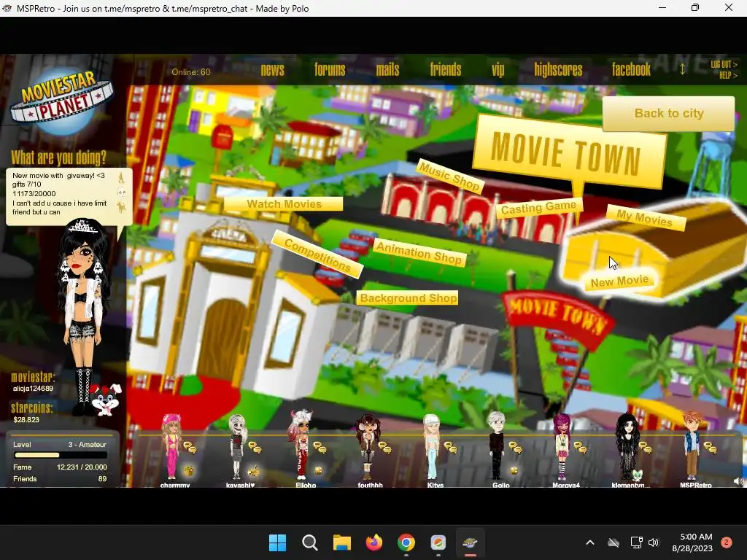Click the red mailbox in the town
Viewport: 747px width, 560px height.
(x=222, y=136)
